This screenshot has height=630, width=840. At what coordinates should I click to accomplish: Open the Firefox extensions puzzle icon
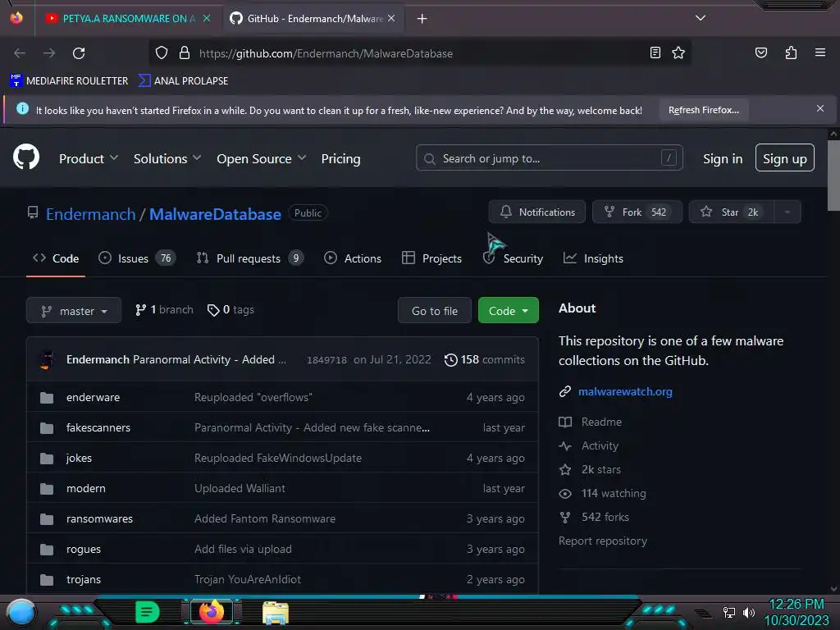pyautogui.click(x=791, y=52)
